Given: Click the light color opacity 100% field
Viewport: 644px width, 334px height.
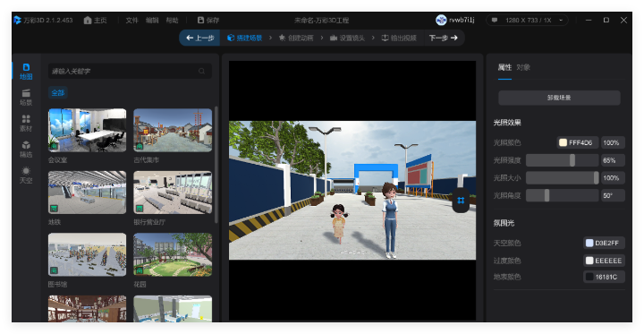Looking at the screenshot, I should point(613,142).
